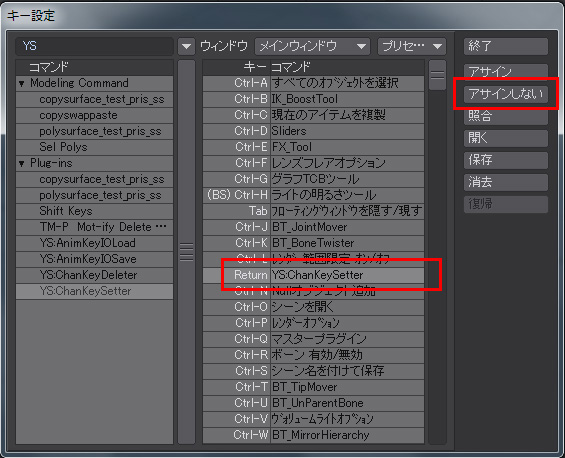The height and width of the screenshot is (458, 565).
Task: Click the YS search input field
Action: 94,46
